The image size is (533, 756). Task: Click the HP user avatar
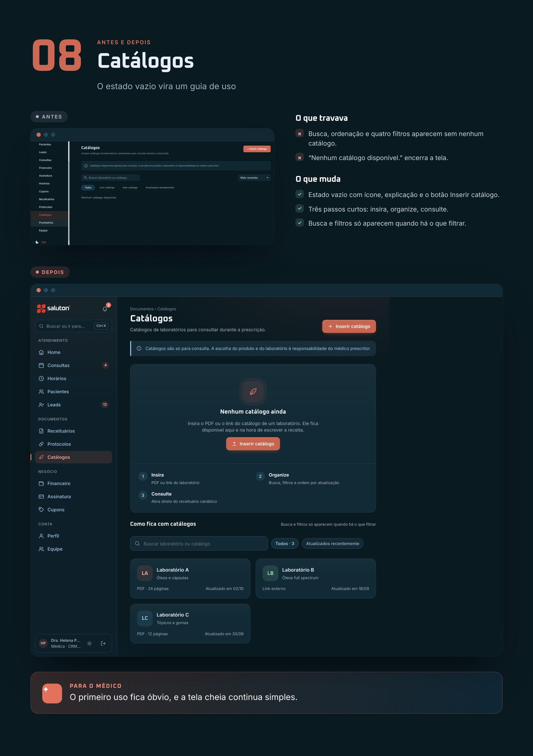[43, 643]
